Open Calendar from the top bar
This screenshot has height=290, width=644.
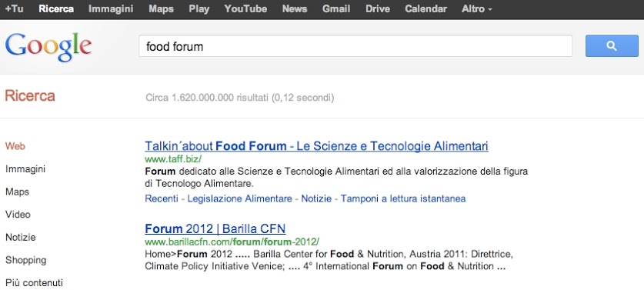[425, 9]
